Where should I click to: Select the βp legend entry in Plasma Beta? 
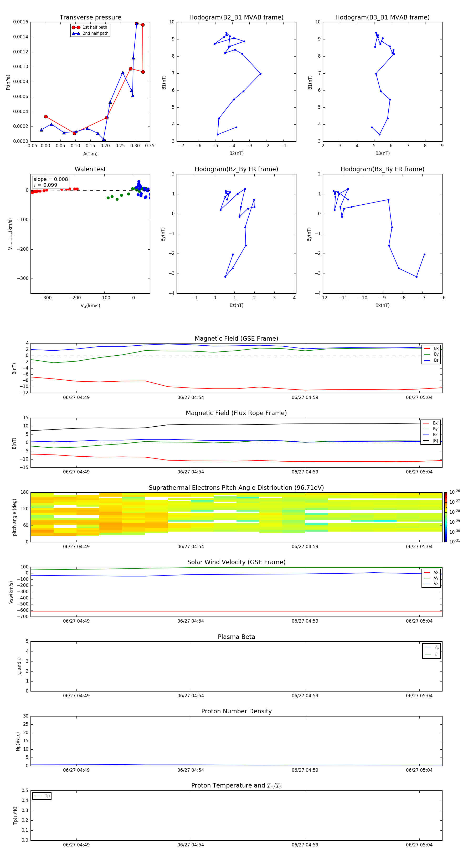pyautogui.click(x=431, y=647)
